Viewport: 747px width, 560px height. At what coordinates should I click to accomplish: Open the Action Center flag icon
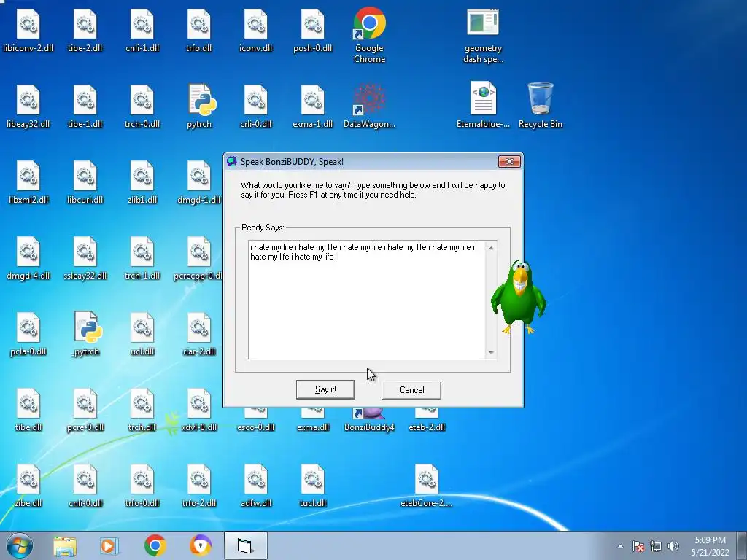point(638,546)
